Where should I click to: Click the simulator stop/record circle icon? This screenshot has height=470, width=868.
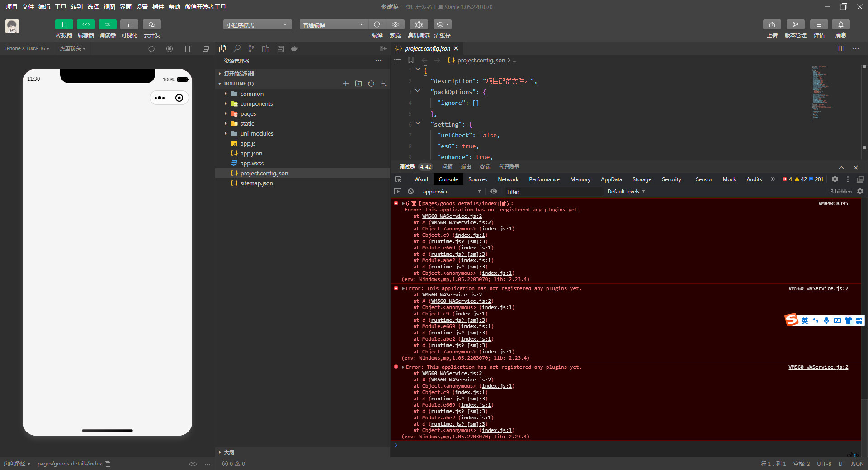[170, 49]
